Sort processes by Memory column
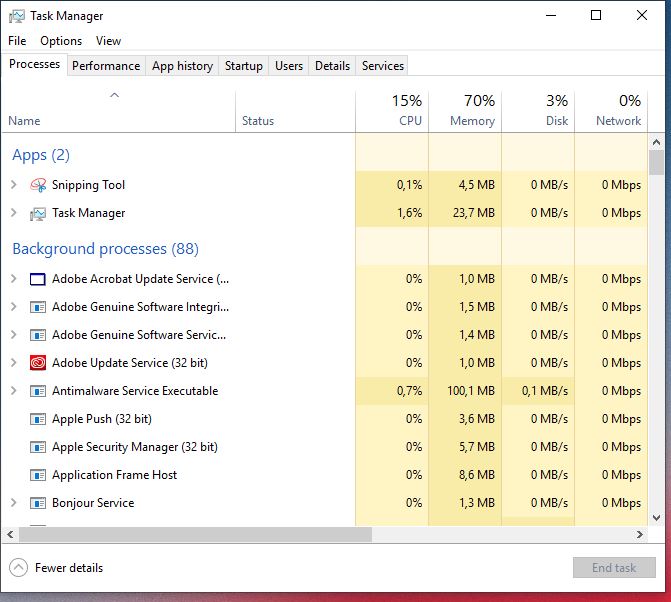Image resolution: width=671 pixels, height=602 pixels. click(465, 111)
